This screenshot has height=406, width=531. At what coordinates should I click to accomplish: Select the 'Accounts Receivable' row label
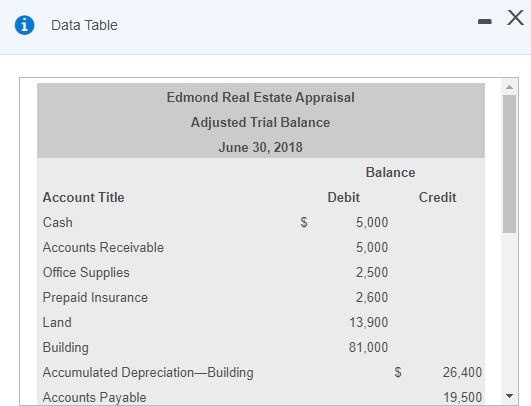103,248
